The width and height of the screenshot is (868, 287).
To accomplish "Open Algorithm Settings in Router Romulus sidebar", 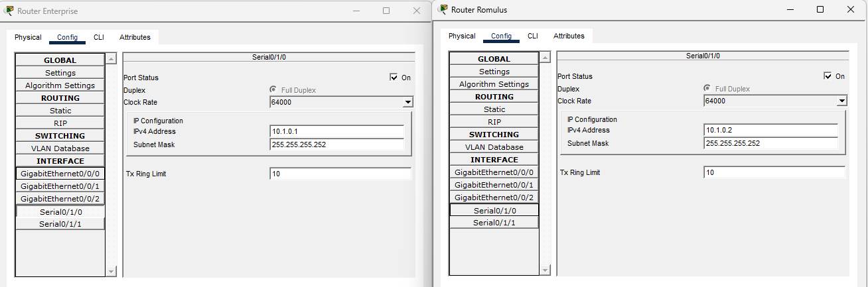I will point(494,84).
